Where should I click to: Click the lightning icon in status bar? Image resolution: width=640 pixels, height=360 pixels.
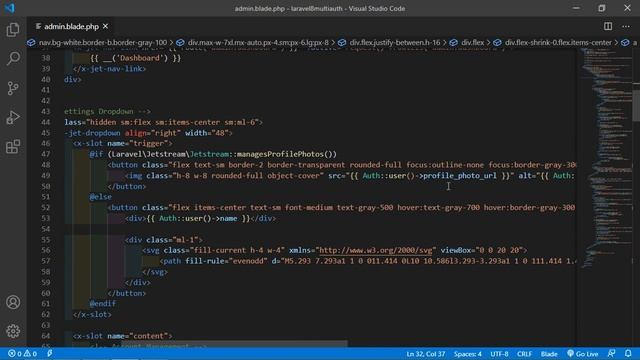coord(50,353)
